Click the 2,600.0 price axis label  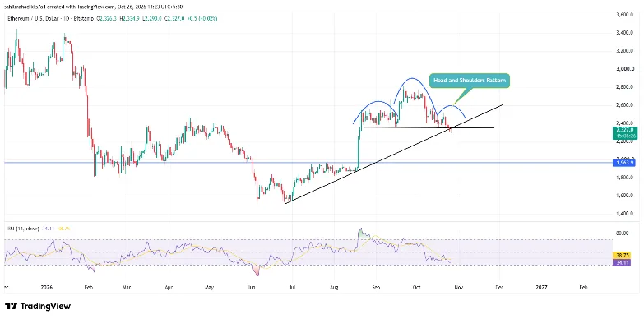point(626,105)
